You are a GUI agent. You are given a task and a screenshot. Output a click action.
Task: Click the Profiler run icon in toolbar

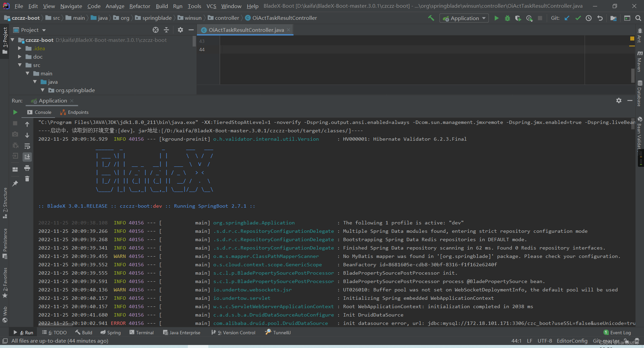point(529,18)
